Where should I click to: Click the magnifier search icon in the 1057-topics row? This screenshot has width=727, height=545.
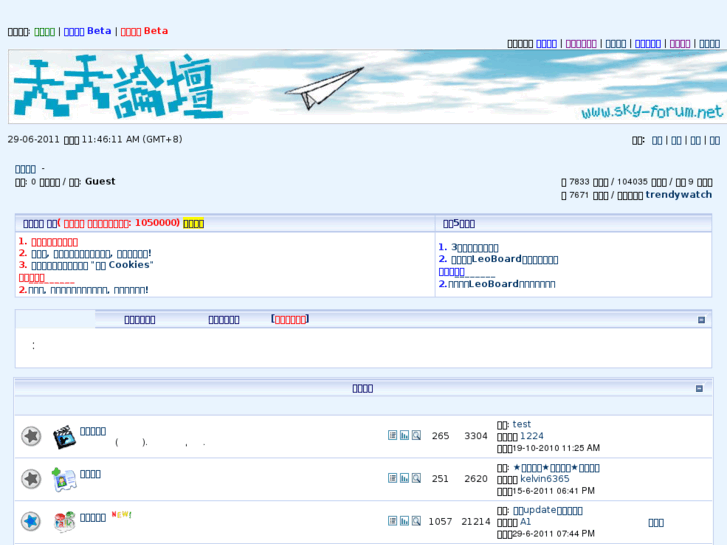pos(416,521)
